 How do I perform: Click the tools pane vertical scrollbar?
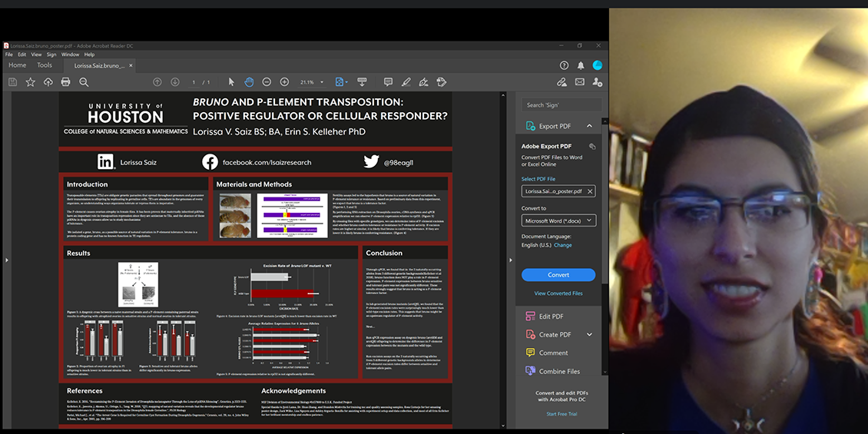point(605,247)
